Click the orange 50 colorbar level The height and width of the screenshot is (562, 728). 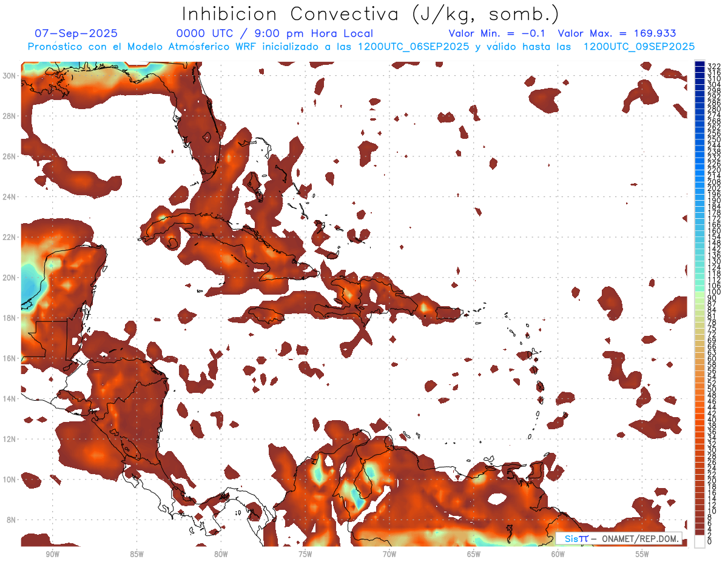tap(699, 389)
